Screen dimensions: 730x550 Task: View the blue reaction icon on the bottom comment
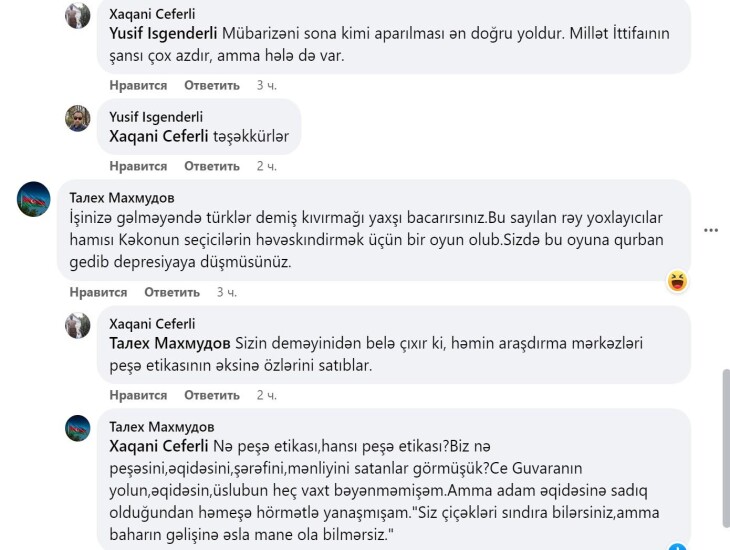tap(677, 546)
